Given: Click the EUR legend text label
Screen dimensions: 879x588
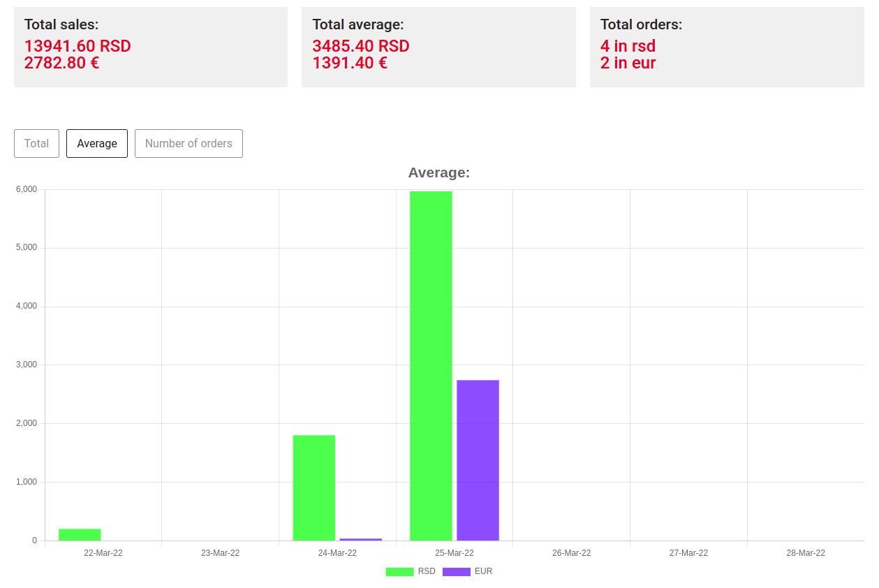Looking at the screenshot, I should [x=483, y=571].
